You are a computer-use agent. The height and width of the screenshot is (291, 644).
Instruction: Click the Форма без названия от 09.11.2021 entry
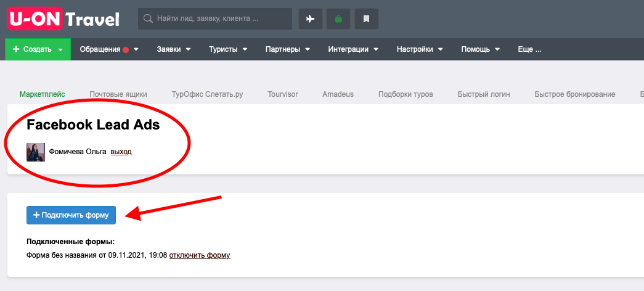(x=97, y=255)
